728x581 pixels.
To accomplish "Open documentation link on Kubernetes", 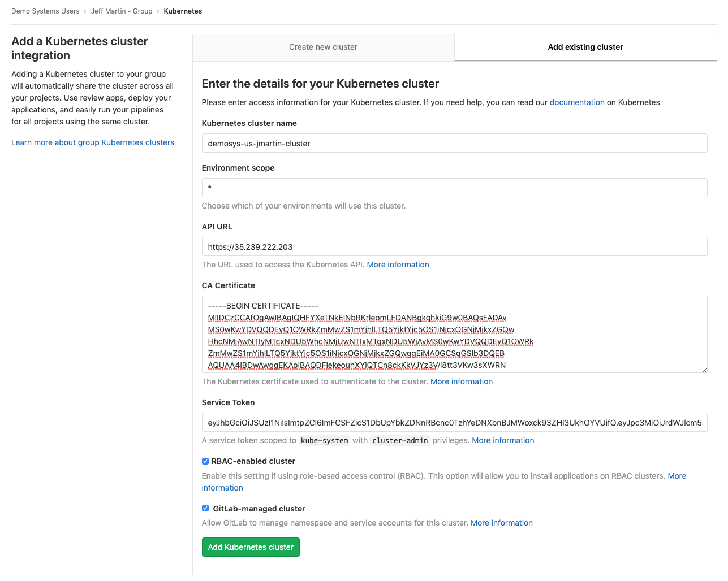I will [x=577, y=102].
